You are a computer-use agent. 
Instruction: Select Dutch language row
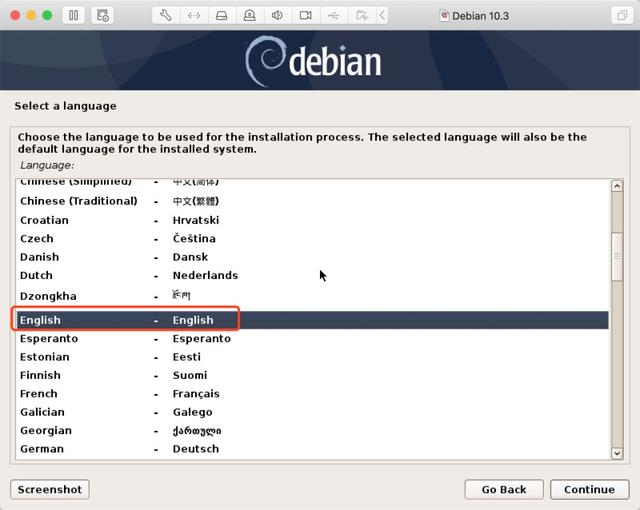coord(312,275)
